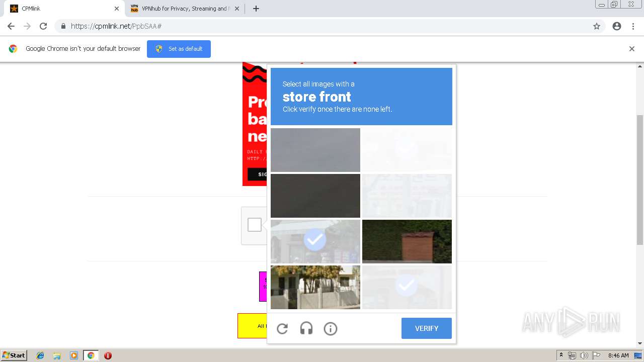Viewport: 644px width, 362px height.
Task: Open Action Center flag icon
Action: [x=596, y=355]
